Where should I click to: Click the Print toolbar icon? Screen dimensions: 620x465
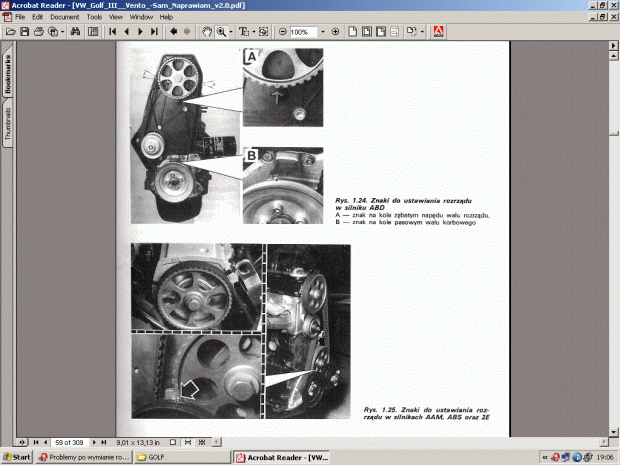[39, 32]
